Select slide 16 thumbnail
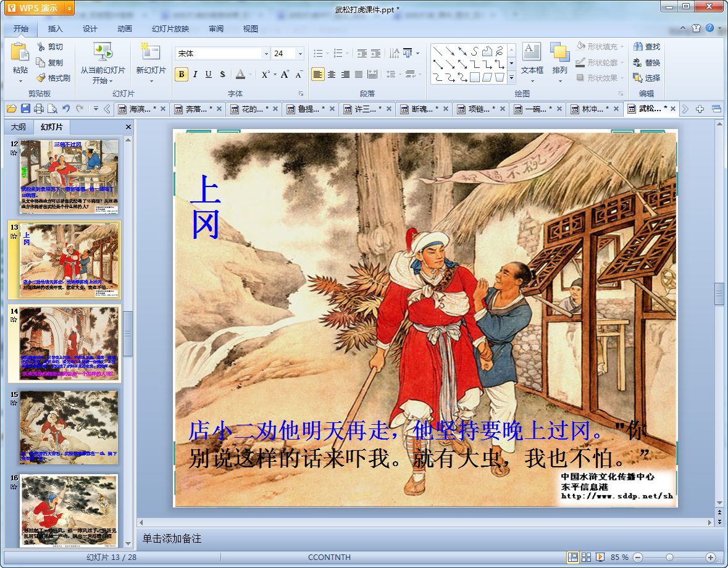Viewport: 728px width, 568px height. (x=69, y=511)
